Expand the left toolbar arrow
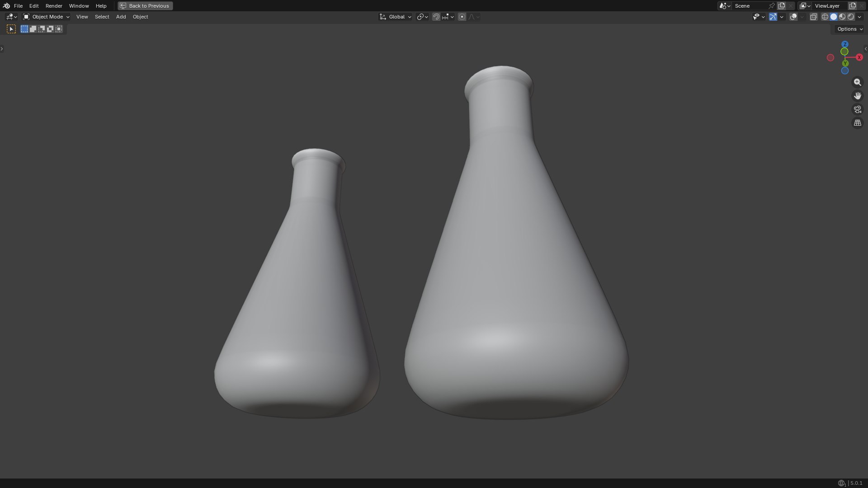The image size is (868, 488). (x=2, y=49)
